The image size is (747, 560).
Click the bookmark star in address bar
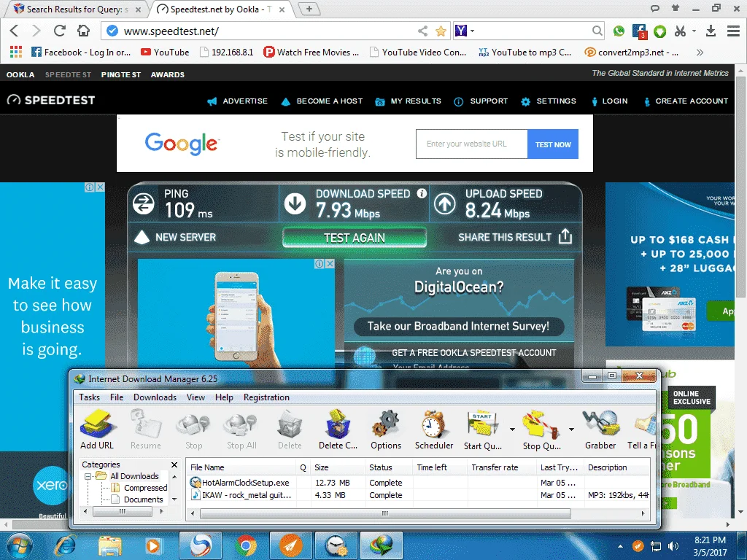click(x=441, y=31)
